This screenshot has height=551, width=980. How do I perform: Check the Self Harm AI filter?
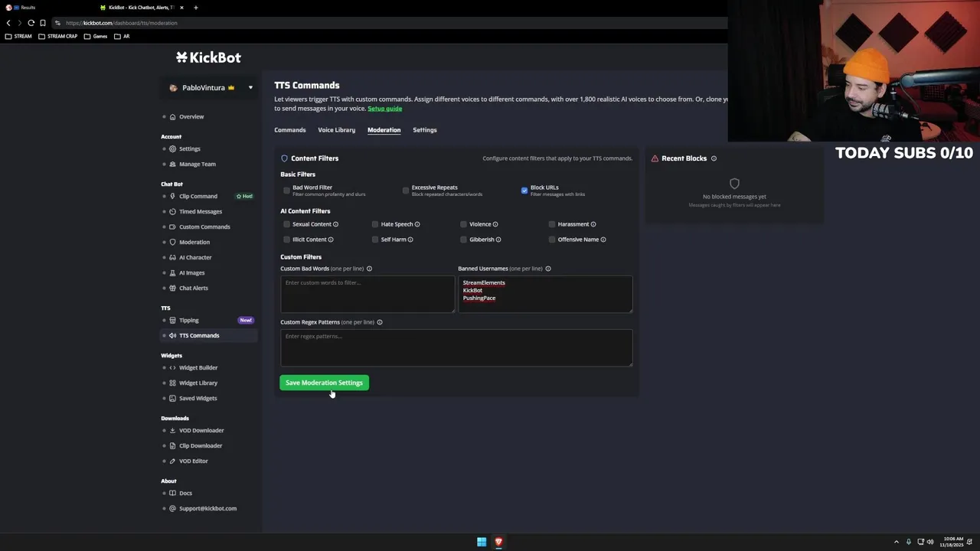click(375, 240)
